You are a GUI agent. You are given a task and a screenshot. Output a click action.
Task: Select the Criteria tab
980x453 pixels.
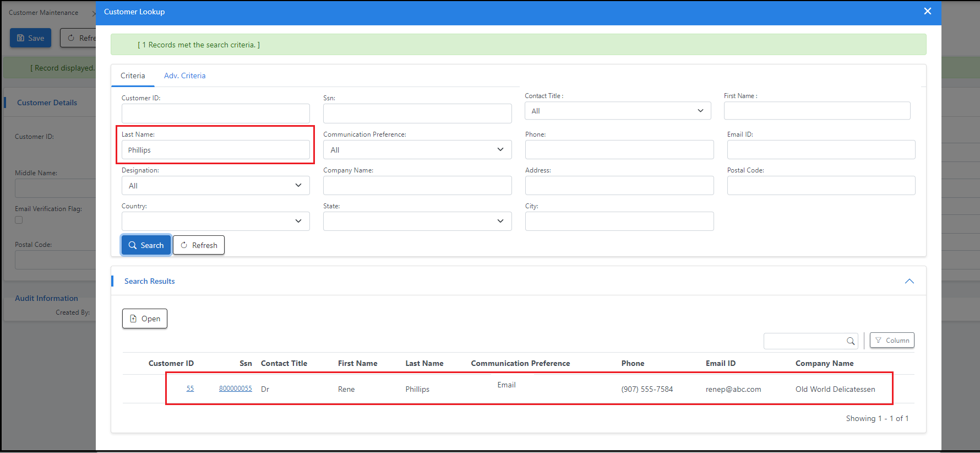coord(133,75)
